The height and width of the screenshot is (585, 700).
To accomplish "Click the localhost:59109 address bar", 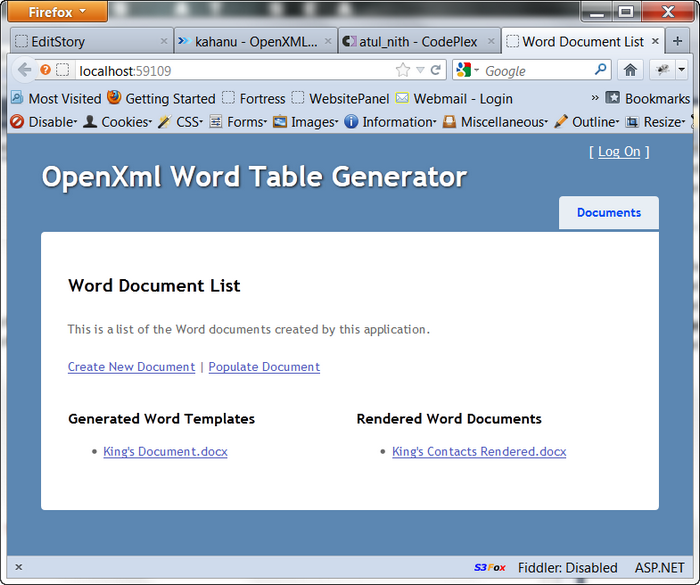I will pyautogui.click(x=234, y=71).
